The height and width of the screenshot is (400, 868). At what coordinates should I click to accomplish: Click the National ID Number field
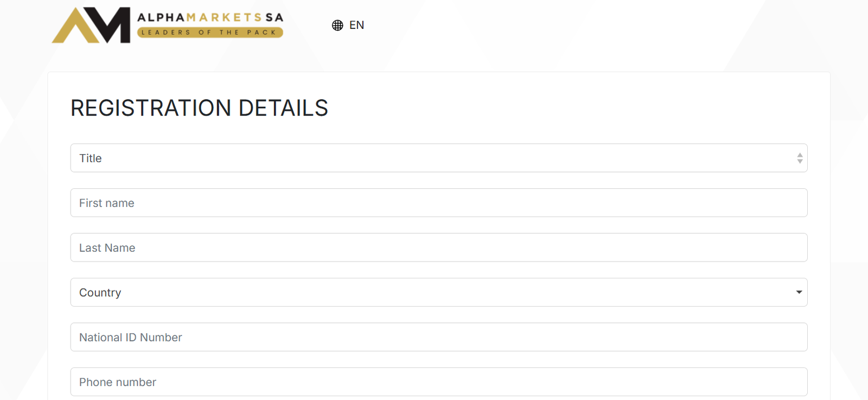439,337
